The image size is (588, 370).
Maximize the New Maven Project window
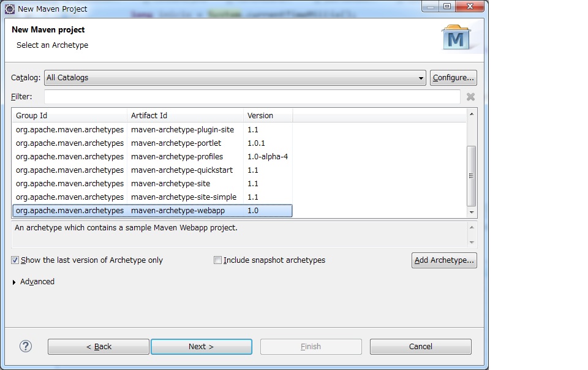tap(447, 6)
